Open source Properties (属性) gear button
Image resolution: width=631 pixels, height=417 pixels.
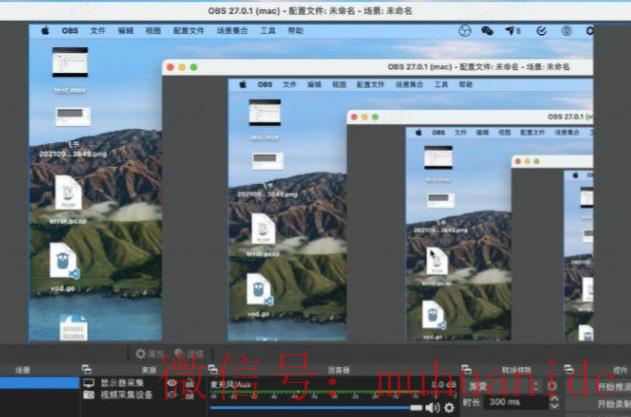149,354
